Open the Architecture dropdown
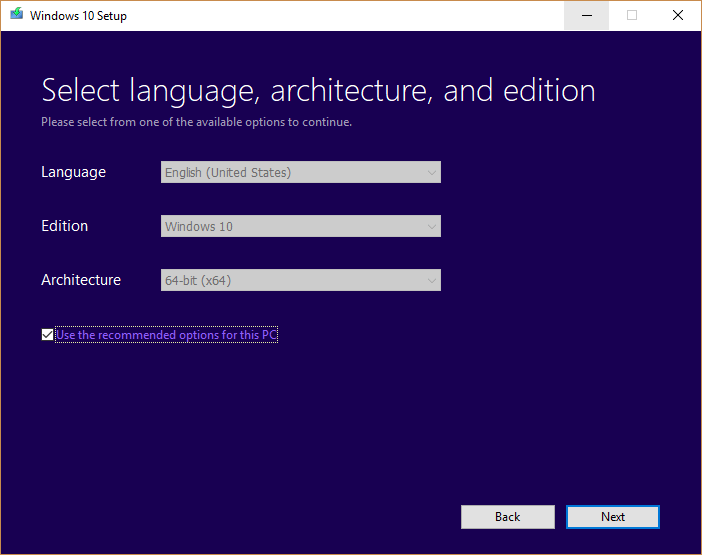The image size is (702, 555). pyautogui.click(x=300, y=280)
